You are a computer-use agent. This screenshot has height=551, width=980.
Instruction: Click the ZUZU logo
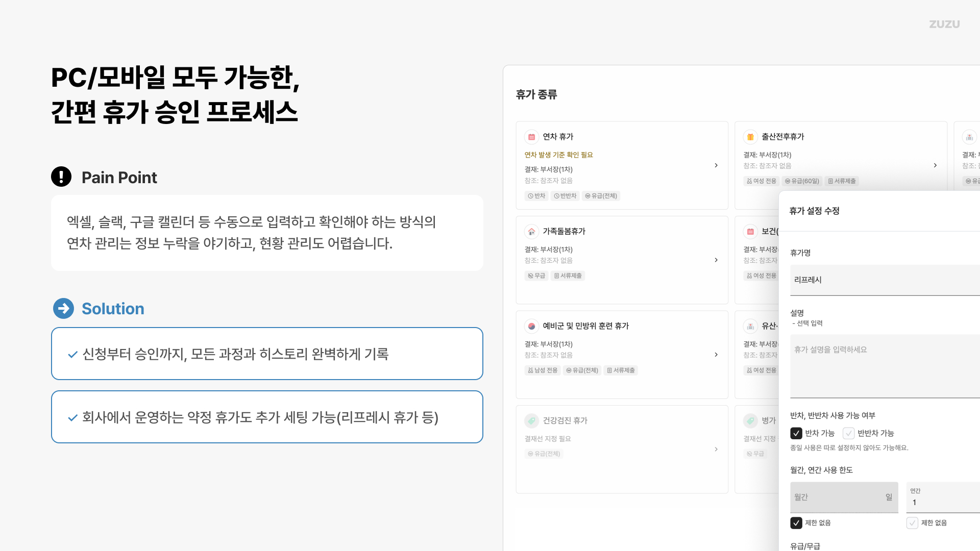coord(944,24)
